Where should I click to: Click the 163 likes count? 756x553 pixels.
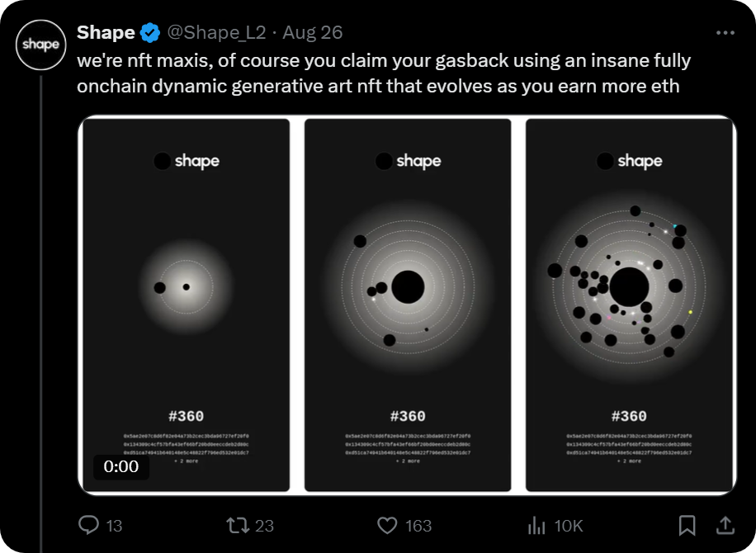[418, 526]
